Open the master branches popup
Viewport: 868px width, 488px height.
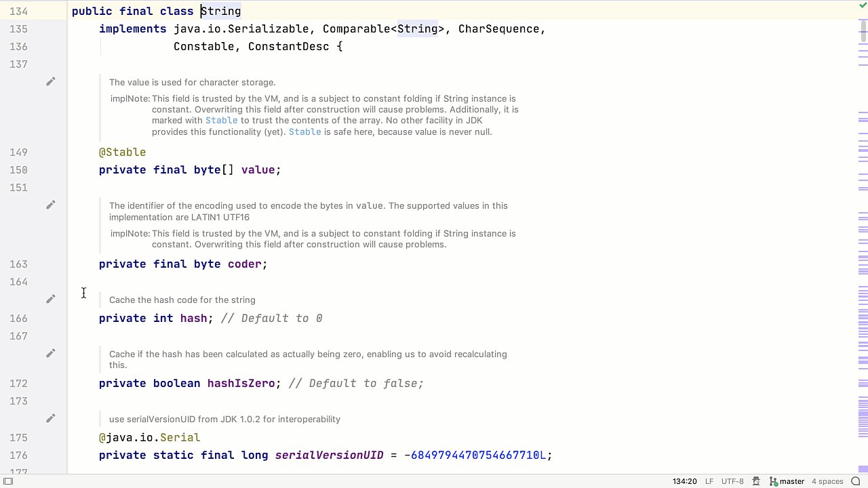[791, 481]
